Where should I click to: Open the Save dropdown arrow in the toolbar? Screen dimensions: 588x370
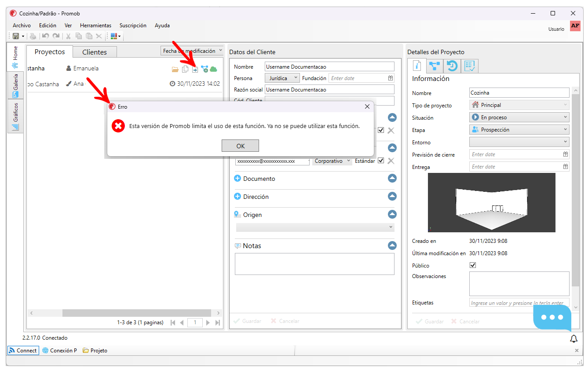(x=23, y=36)
